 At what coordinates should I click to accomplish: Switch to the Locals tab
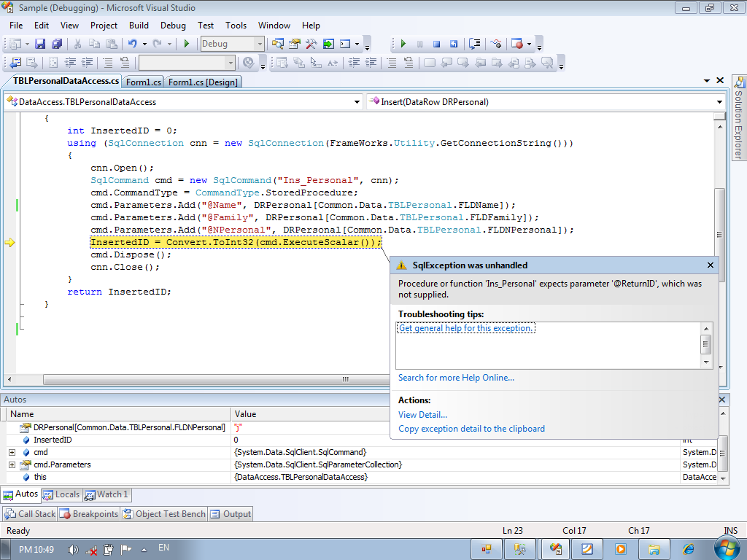[61, 495]
